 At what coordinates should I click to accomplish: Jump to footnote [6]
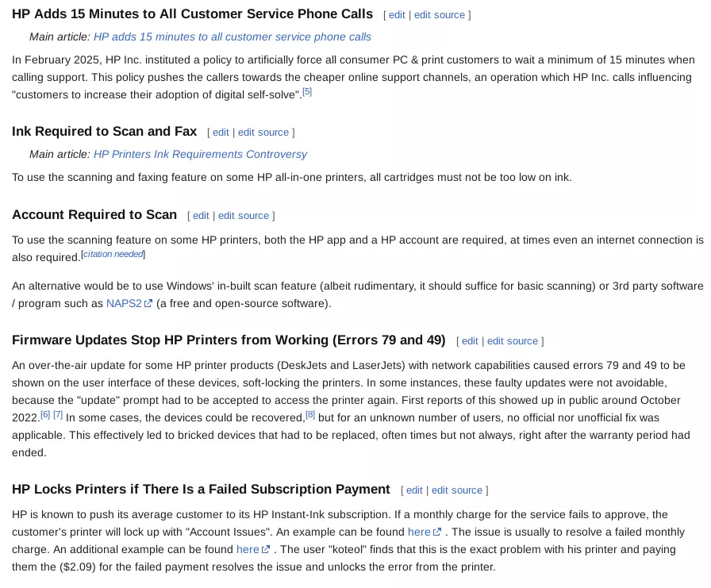[x=45, y=414]
